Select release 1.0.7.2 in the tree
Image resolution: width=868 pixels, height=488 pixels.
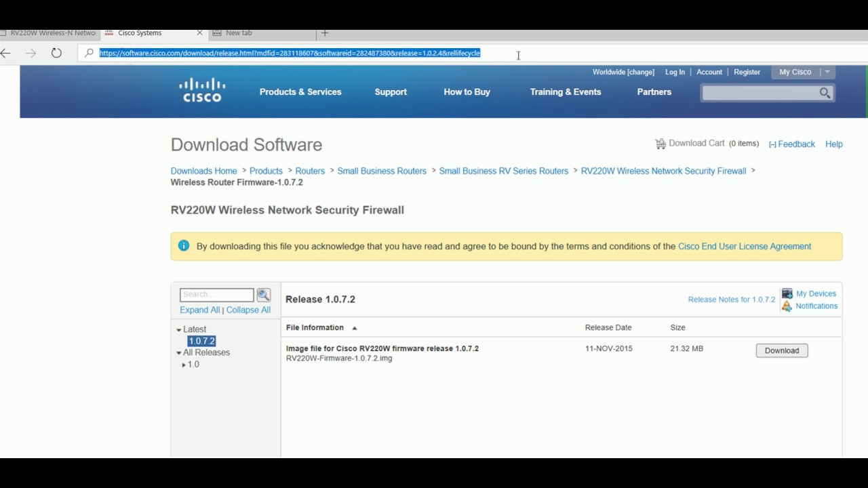point(201,341)
